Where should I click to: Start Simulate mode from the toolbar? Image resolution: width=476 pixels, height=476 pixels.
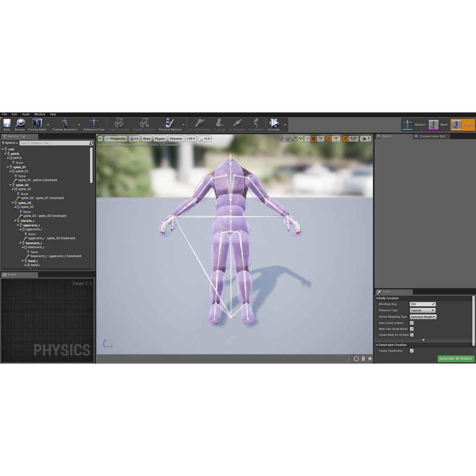[273, 124]
